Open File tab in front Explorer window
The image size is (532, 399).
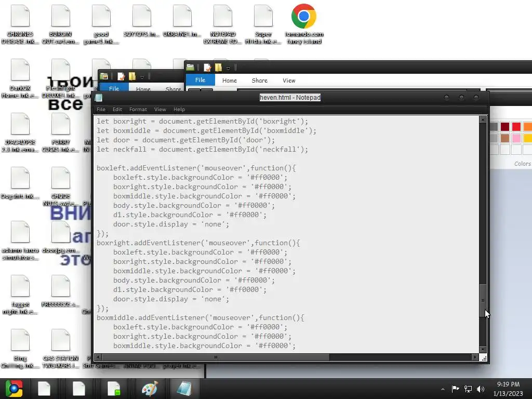tap(200, 80)
